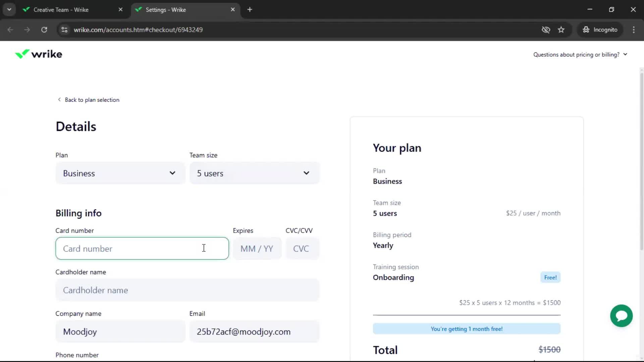Open the live chat bubble

coord(621,316)
